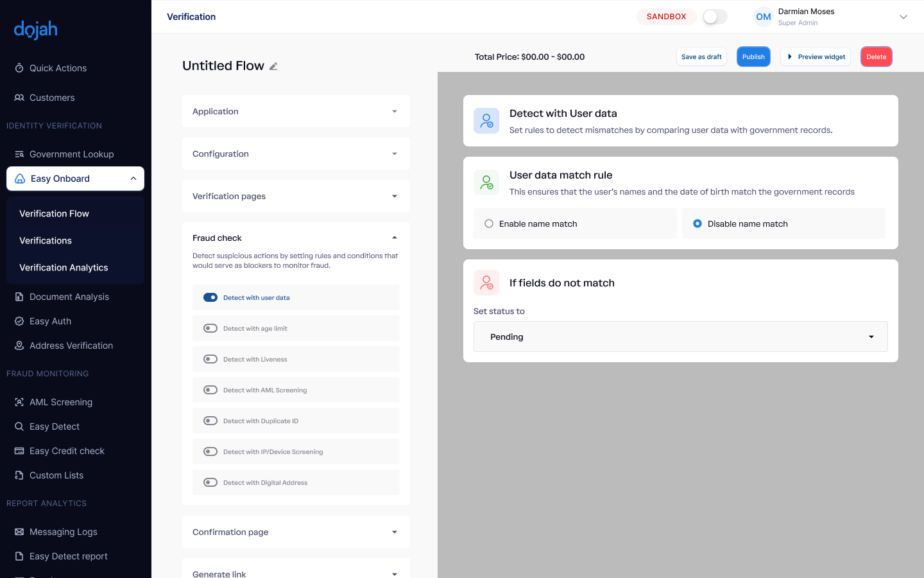
Task: Click the play icon in Preview widget
Action: (x=790, y=57)
